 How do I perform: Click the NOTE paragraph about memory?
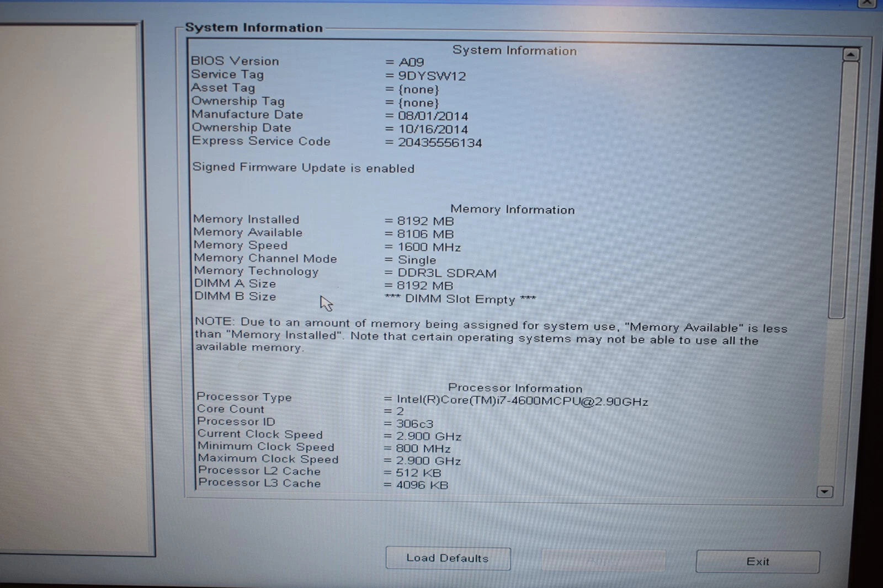tap(491, 335)
